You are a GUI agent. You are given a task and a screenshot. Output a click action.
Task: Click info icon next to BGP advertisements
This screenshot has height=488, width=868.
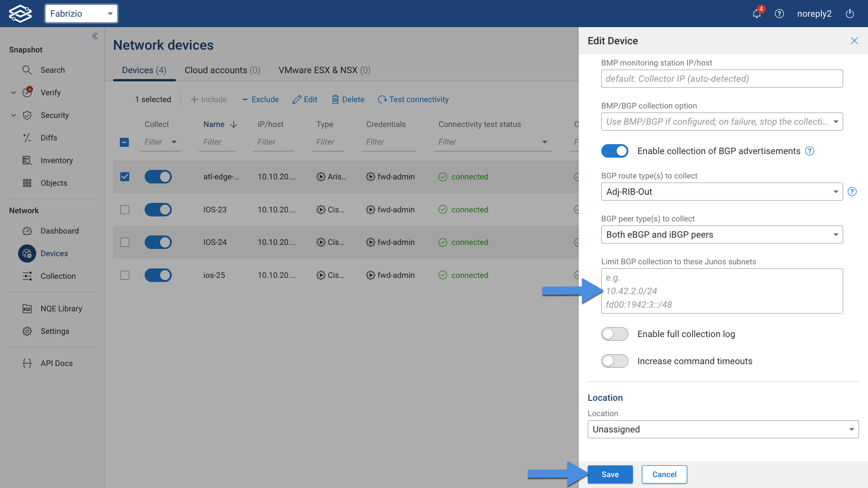(x=810, y=151)
